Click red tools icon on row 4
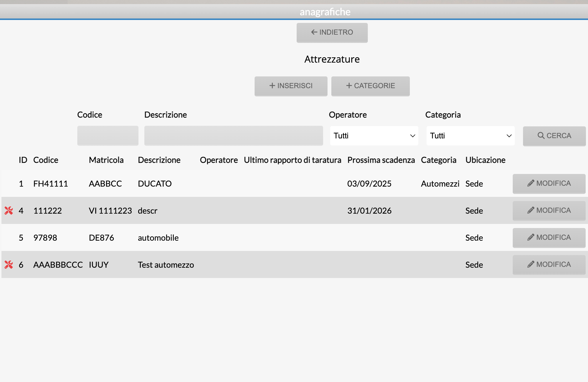This screenshot has width=588, height=382. (9, 211)
